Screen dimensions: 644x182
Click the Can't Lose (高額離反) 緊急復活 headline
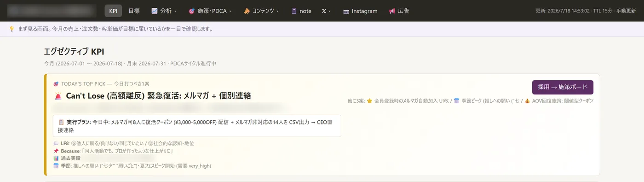pos(159,96)
